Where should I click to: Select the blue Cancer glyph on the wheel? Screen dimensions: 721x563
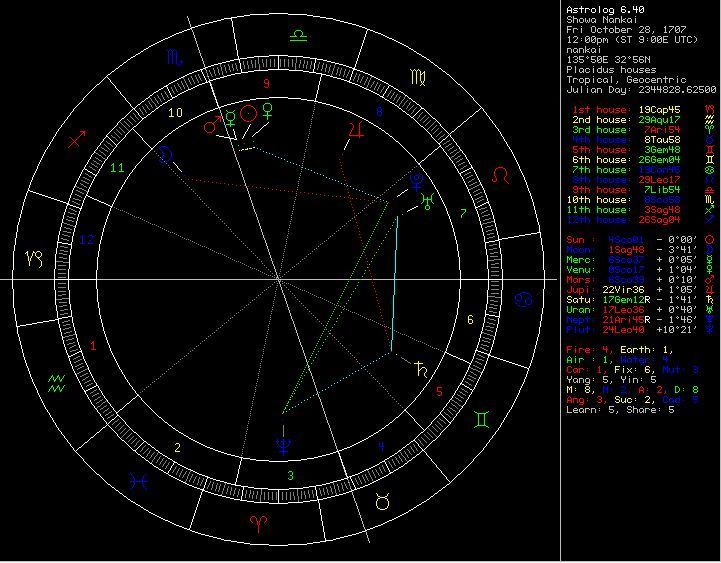523,299
